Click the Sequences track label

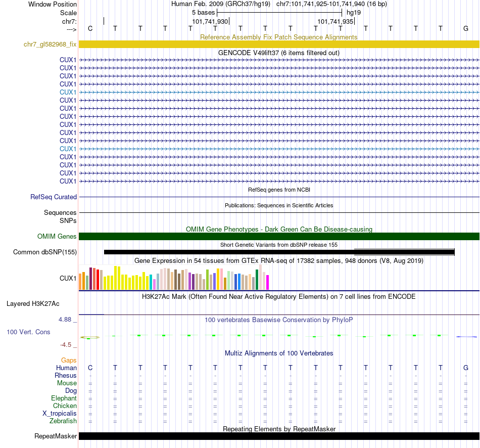60,212
